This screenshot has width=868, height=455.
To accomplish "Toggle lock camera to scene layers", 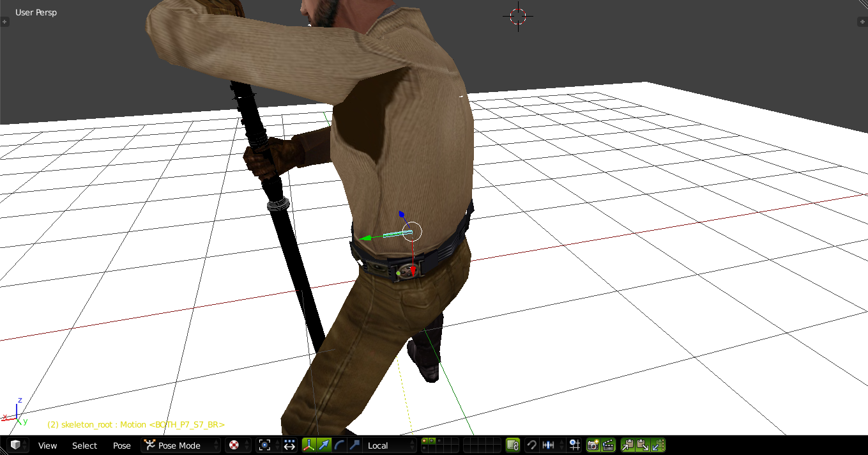I will pos(512,445).
